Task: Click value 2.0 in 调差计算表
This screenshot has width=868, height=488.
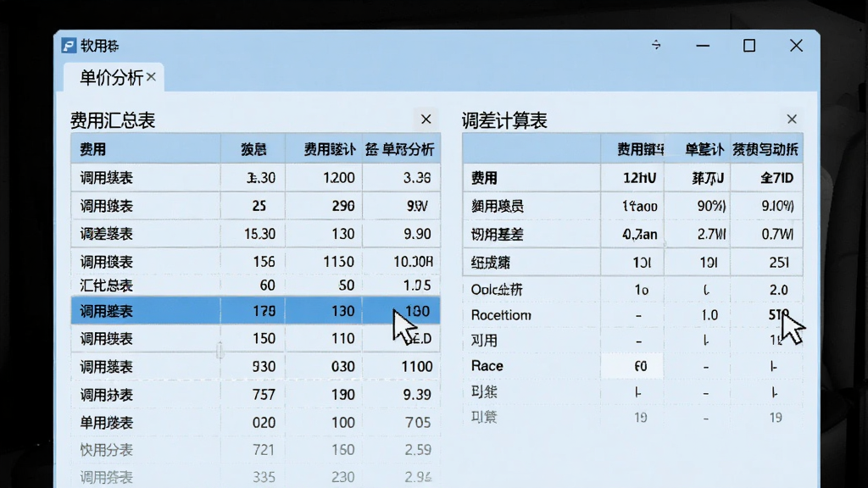Action: pos(778,290)
